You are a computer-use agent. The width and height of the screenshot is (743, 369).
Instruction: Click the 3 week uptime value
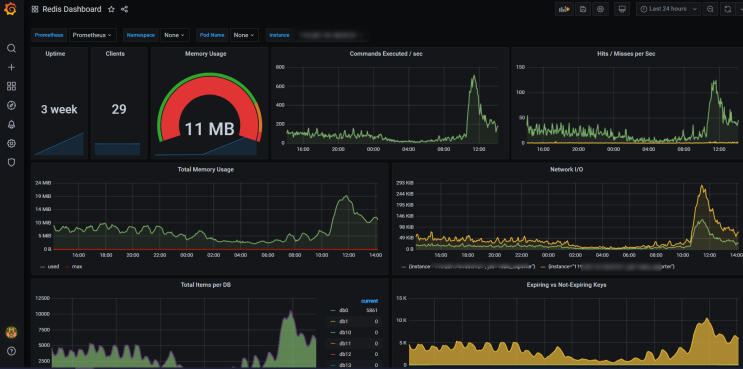tap(59, 109)
